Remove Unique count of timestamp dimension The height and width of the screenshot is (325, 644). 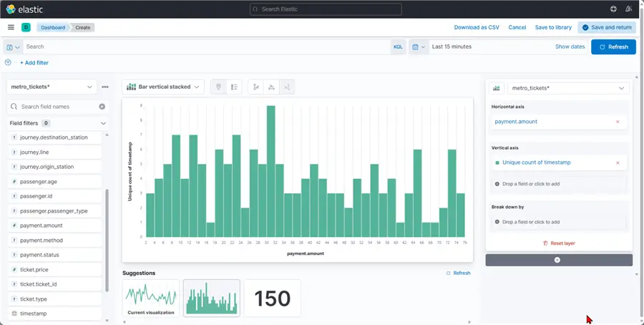(x=618, y=163)
